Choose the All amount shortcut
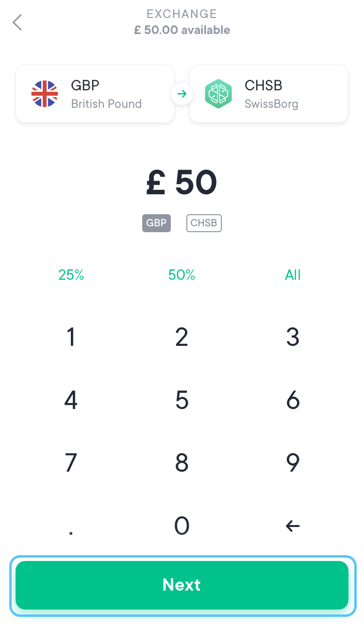Image resolution: width=364 pixels, height=629 pixels. 293,275
